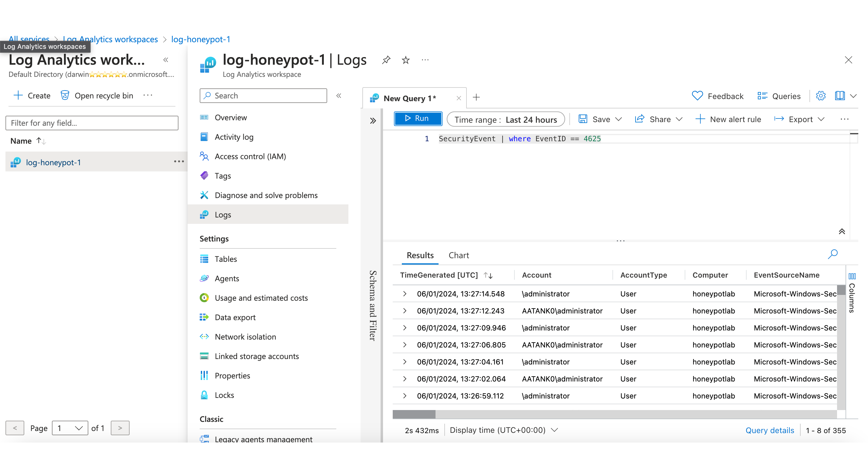Open the Query details link

point(769,430)
